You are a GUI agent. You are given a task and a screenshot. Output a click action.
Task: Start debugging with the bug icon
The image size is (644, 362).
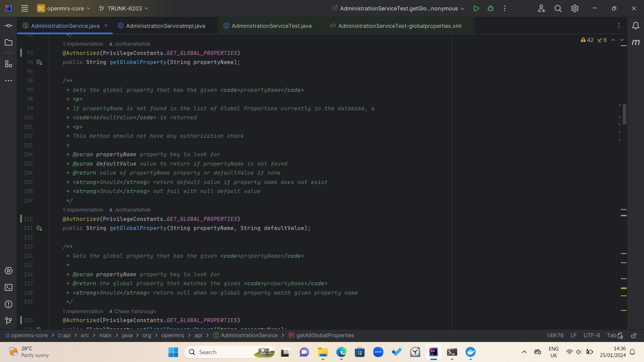pyautogui.click(x=490, y=8)
